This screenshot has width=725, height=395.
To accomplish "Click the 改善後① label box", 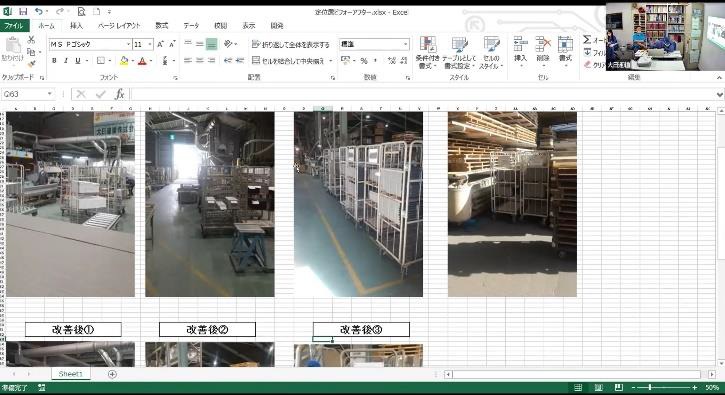I will (73, 330).
